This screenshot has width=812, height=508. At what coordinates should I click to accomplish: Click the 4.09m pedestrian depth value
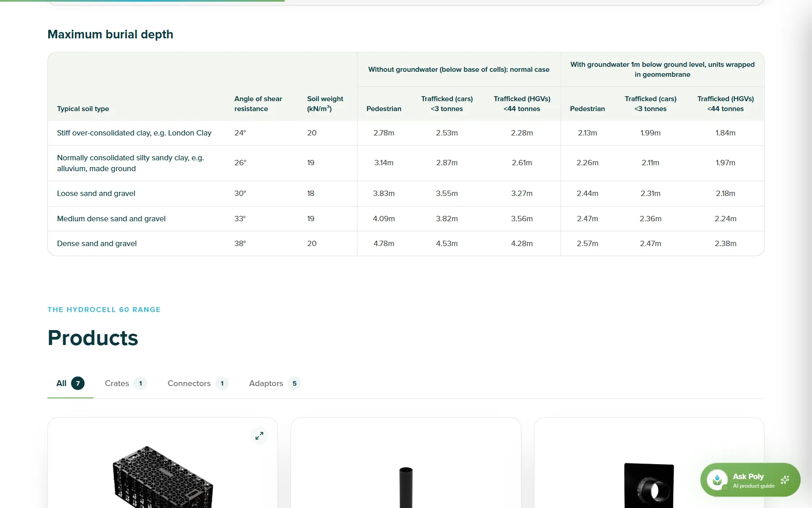tap(384, 219)
